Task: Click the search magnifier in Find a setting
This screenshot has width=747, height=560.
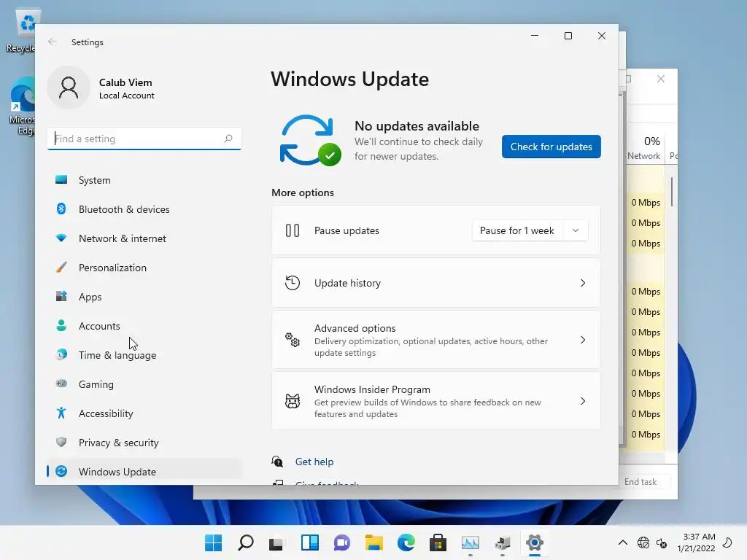Action: pos(228,139)
